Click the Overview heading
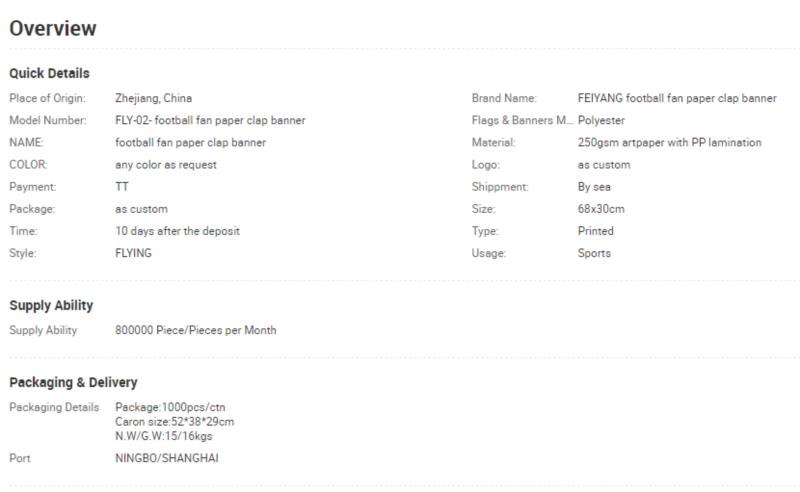Viewport: 800px width, 492px height. click(53, 29)
